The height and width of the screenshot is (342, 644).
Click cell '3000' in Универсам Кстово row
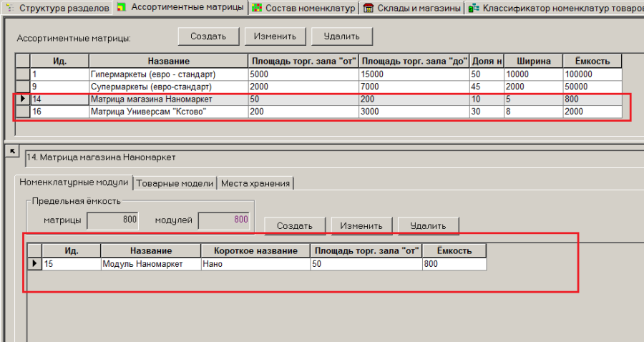point(414,112)
